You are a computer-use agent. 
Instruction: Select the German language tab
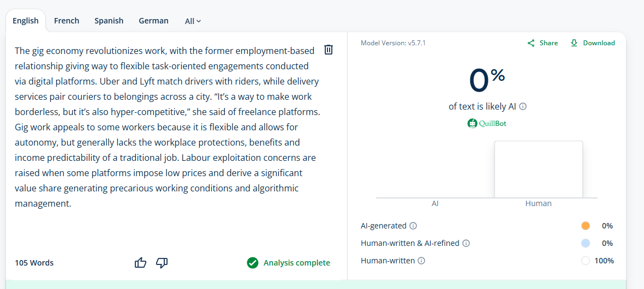153,21
